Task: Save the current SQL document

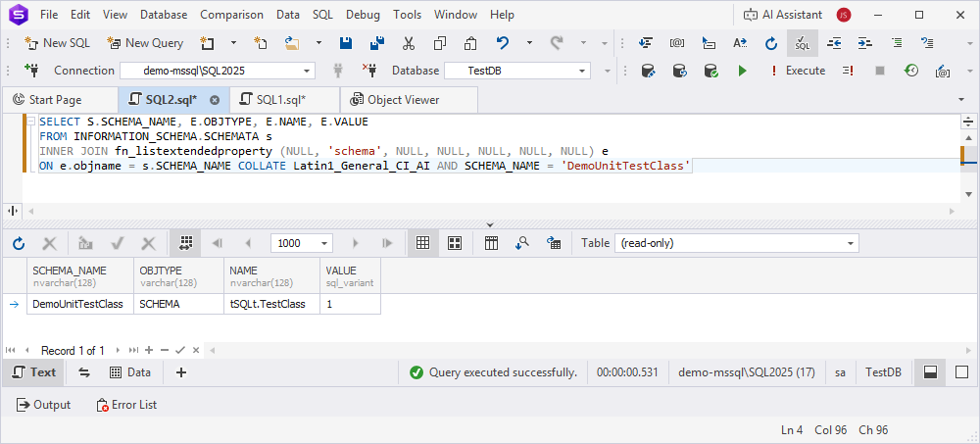Action: tap(346, 43)
